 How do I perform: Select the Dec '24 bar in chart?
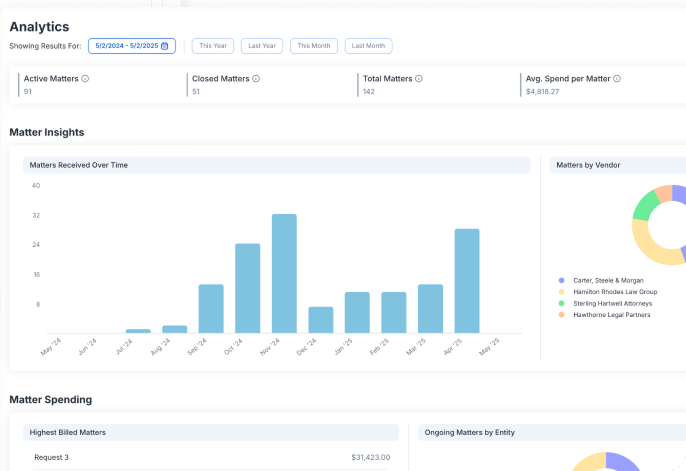pos(321,320)
